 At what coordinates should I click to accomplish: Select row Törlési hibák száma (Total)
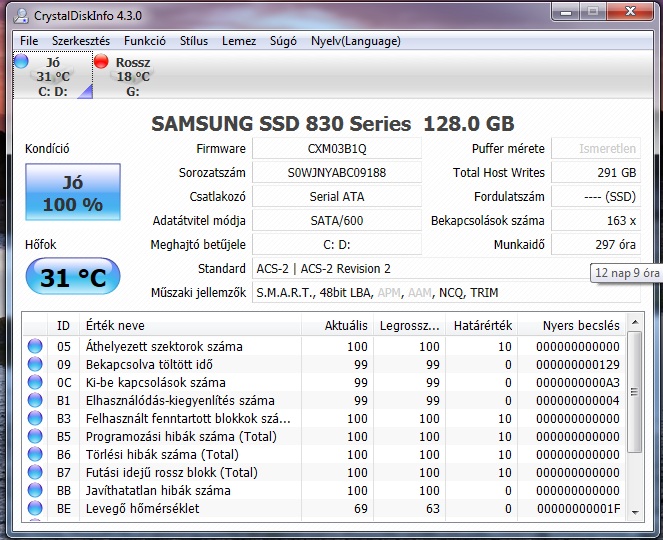point(324,454)
